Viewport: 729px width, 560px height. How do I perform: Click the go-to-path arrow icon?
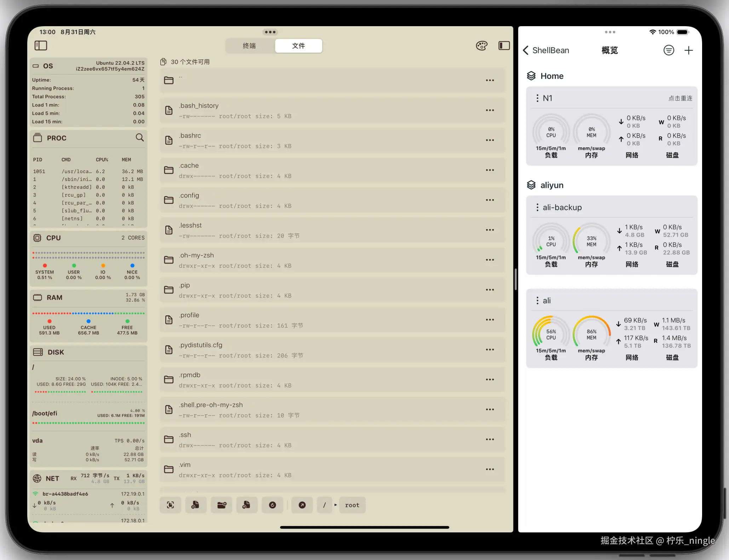coord(302,505)
